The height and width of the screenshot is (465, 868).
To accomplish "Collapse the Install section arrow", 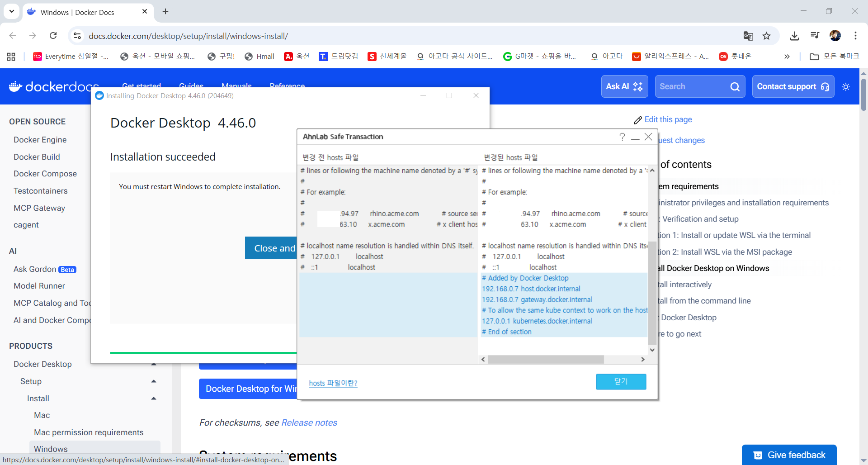I will (154, 399).
